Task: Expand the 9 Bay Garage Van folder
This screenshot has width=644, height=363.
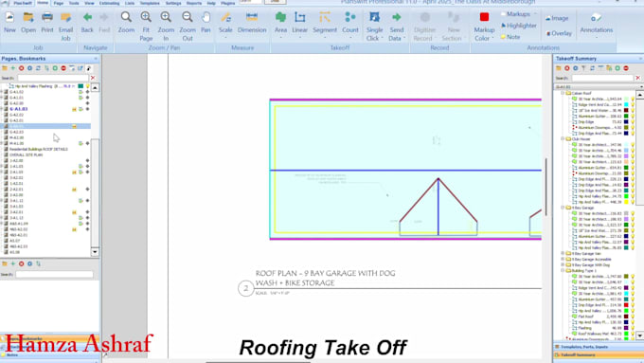Action: (x=563, y=254)
